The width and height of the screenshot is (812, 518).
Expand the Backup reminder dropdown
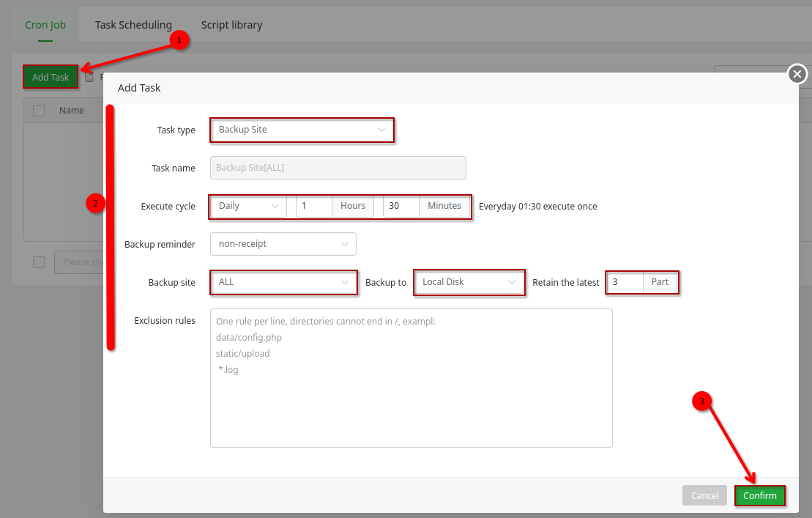click(283, 244)
